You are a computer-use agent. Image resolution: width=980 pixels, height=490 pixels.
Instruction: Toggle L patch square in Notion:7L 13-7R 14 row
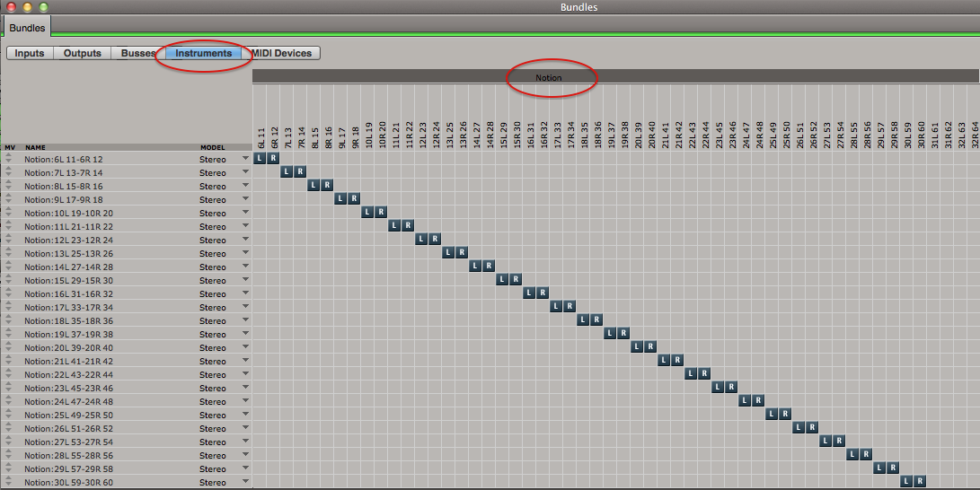(x=287, y=171)
